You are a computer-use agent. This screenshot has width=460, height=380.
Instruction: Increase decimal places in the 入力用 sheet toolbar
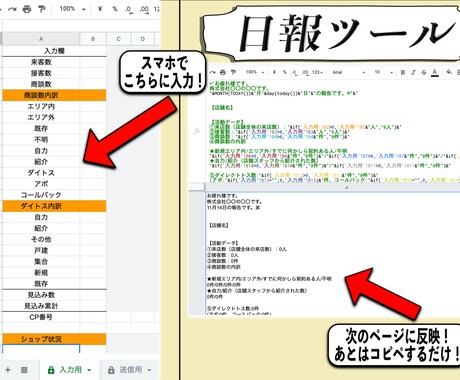coord(144,9)
